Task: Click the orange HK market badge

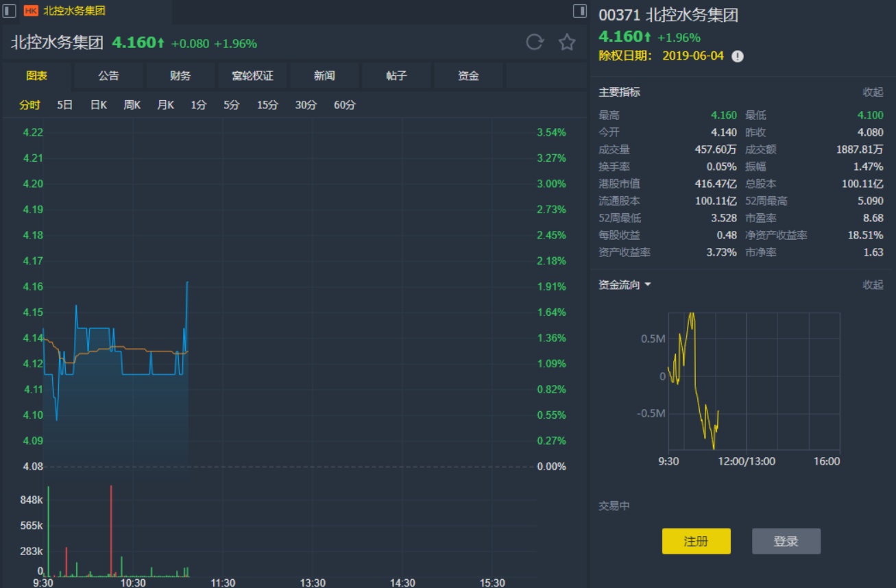Action: [31, 11]
